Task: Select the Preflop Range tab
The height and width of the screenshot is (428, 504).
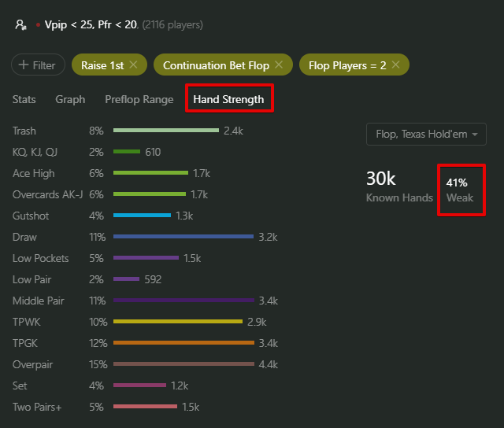Action: tap(139, 100)
